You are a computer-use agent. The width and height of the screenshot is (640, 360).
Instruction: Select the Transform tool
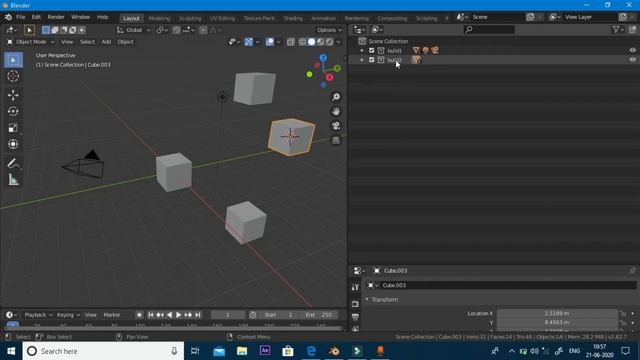click(13, 144)
